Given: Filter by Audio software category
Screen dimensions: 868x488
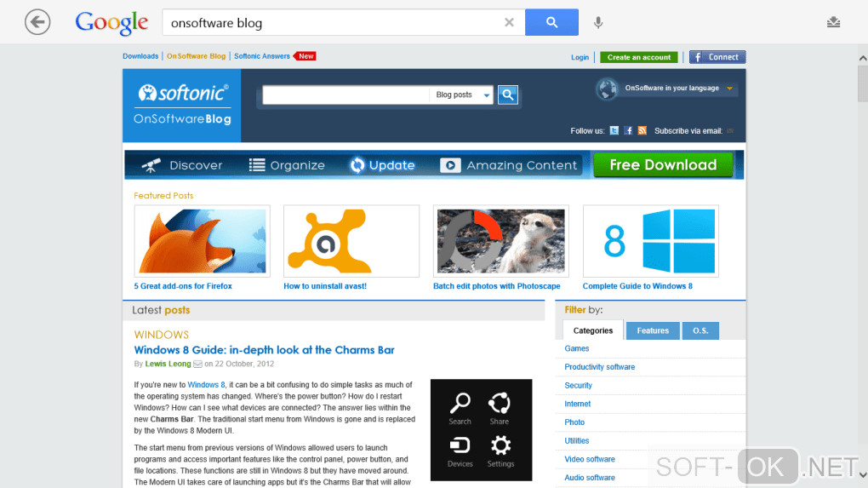Looking at the screenshot, I should [x=590, y=478].
